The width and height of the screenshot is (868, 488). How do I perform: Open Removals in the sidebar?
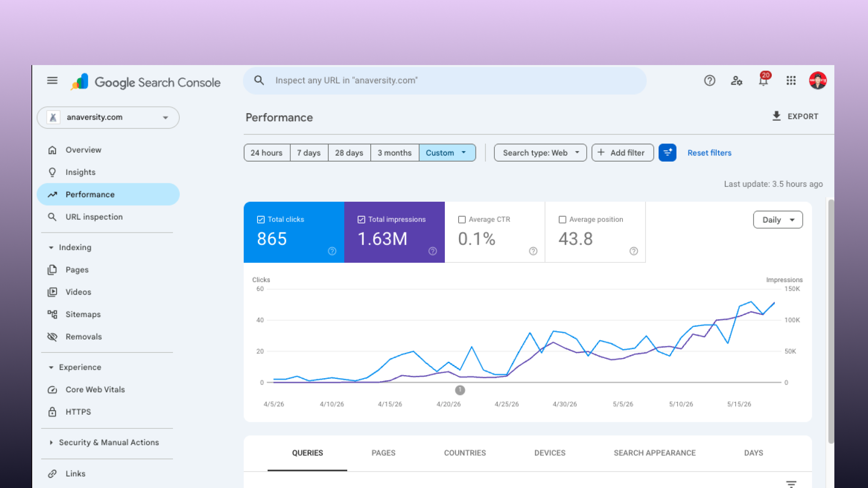pyautogui.click(x=108, y=337)
